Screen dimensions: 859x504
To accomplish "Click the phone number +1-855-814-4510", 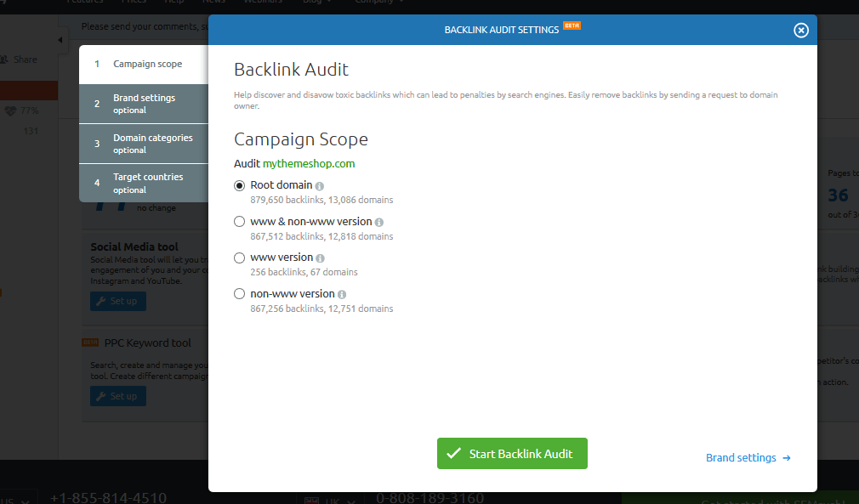I will pos(108,497).
